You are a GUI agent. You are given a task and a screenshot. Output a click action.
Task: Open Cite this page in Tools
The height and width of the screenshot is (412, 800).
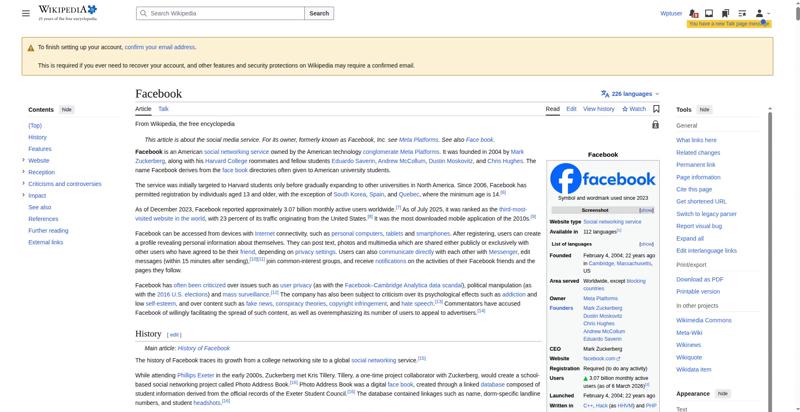[x=694, y=189]
